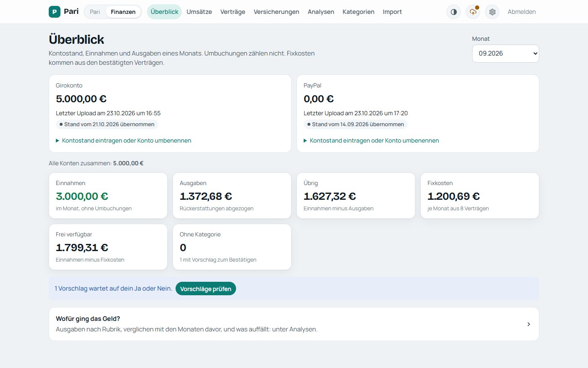Switch to Versicherungen tab
This screenshot has width=588, height=368.
point(276,12)
